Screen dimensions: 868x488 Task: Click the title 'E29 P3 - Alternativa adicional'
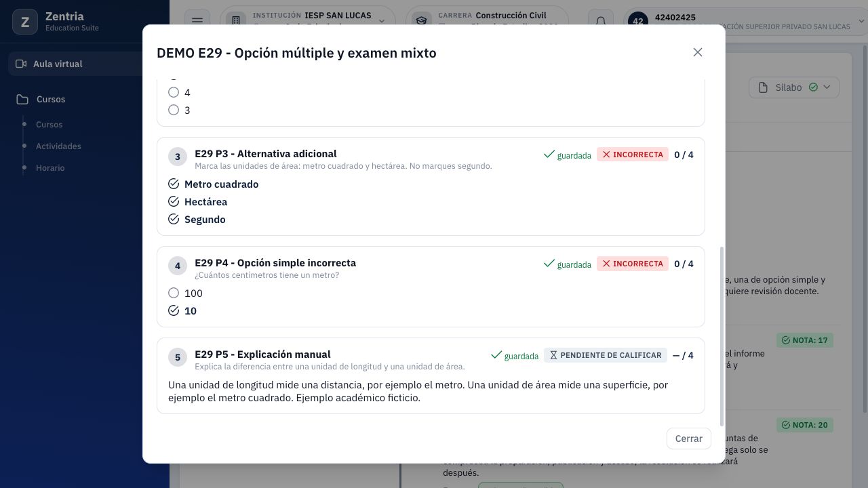point(266,154)
